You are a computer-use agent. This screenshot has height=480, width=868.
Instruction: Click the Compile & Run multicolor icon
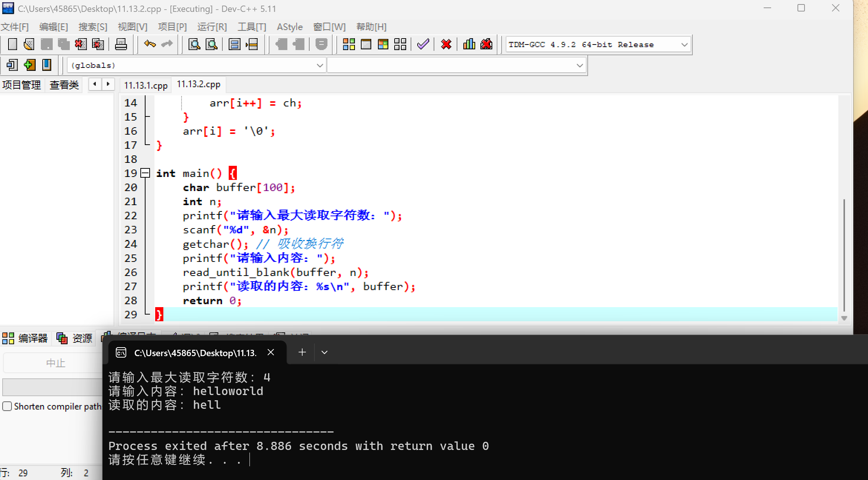point(383,45)
